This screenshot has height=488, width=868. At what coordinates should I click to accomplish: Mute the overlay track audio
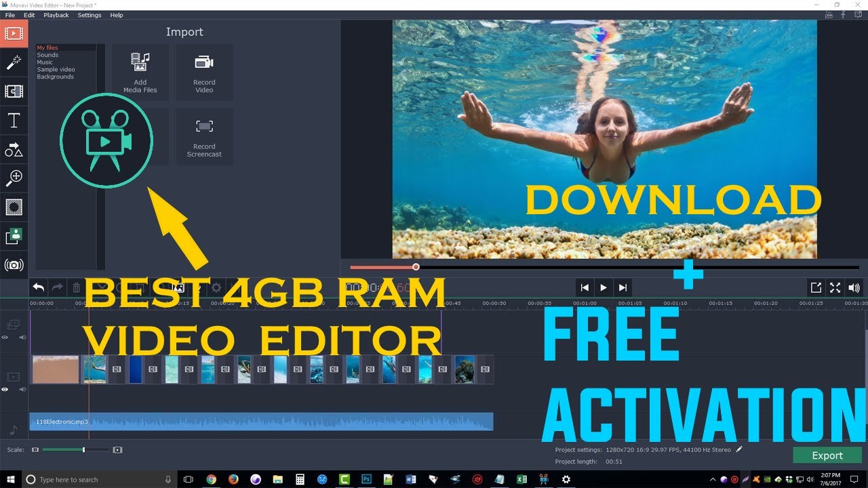[x=22, y=337]
